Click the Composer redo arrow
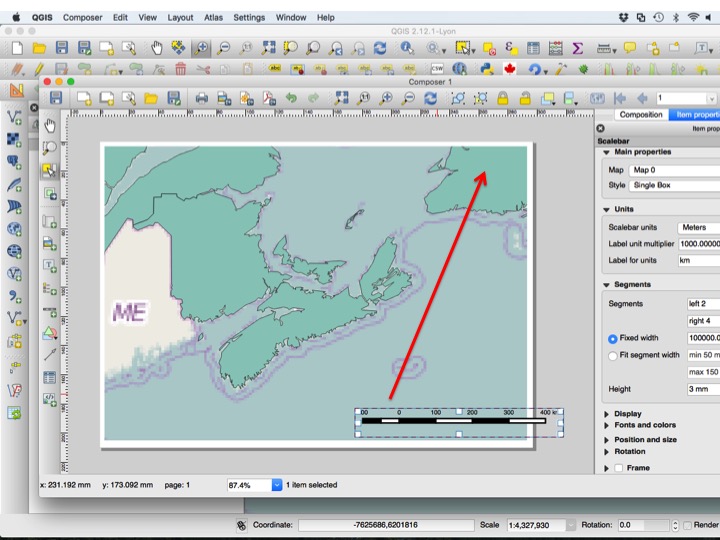 [314, 98]
